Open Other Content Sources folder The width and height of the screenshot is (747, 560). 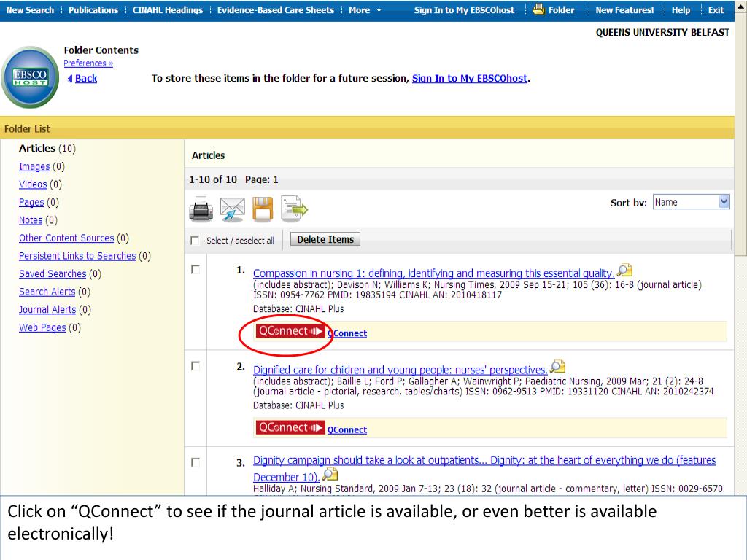(66, 238)
